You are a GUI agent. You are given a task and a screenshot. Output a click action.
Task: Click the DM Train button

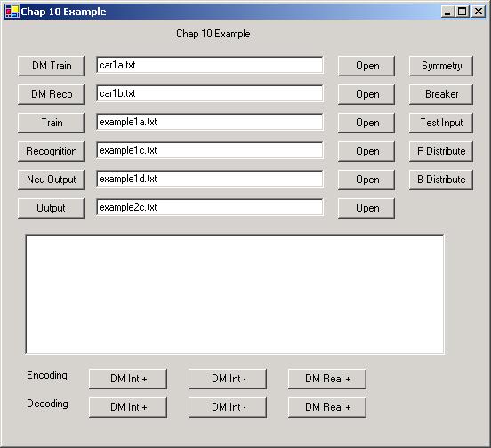(x=51, y=66)
